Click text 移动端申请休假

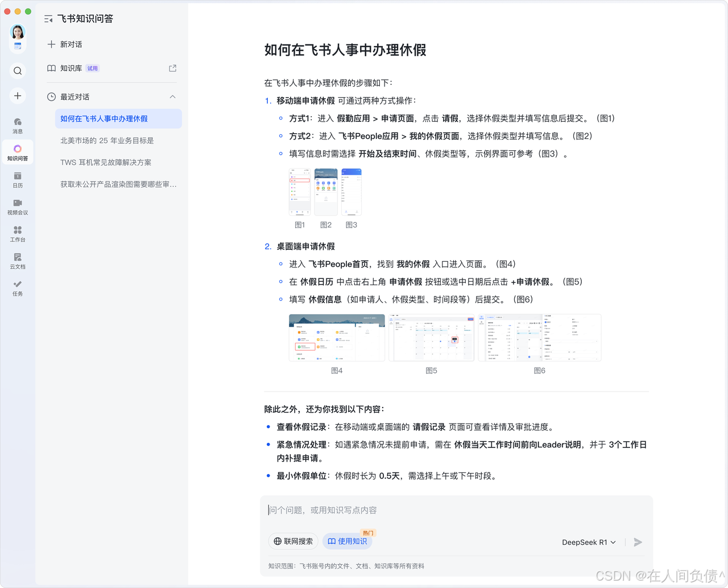pos(305,101)
